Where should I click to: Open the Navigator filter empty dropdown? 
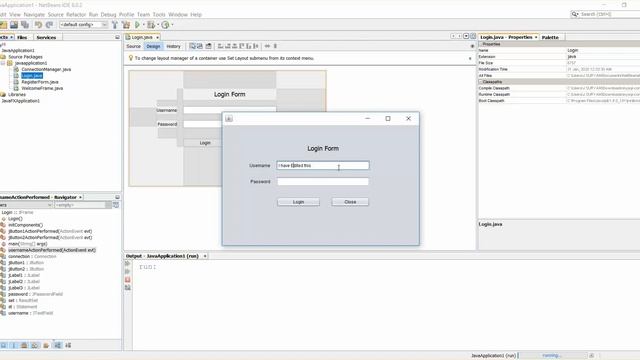[83, 205]
